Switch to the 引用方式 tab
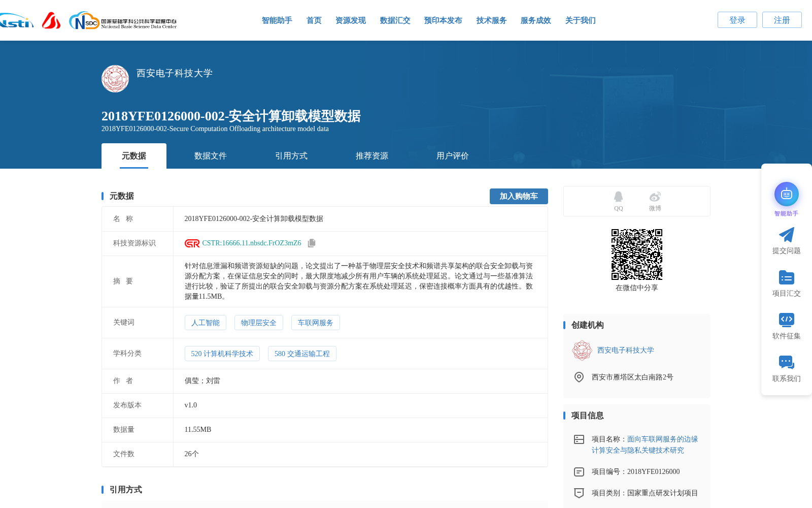The image size is (812, 508). pos(291,156)
